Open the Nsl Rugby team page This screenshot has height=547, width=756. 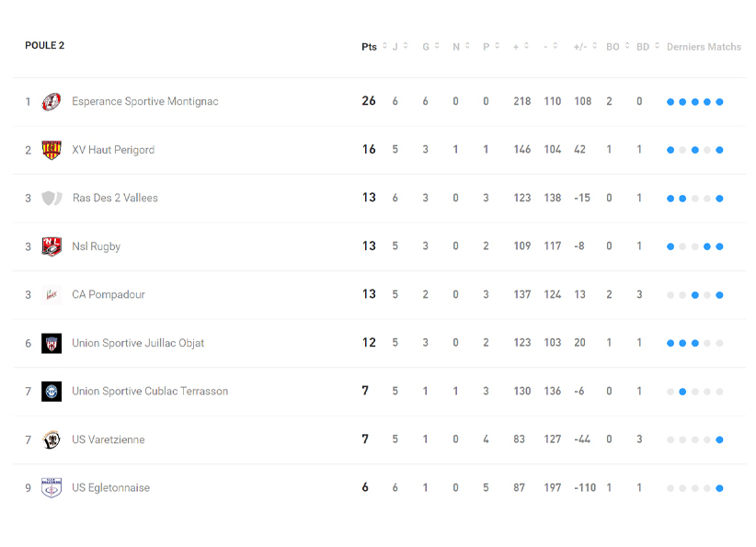97,246
